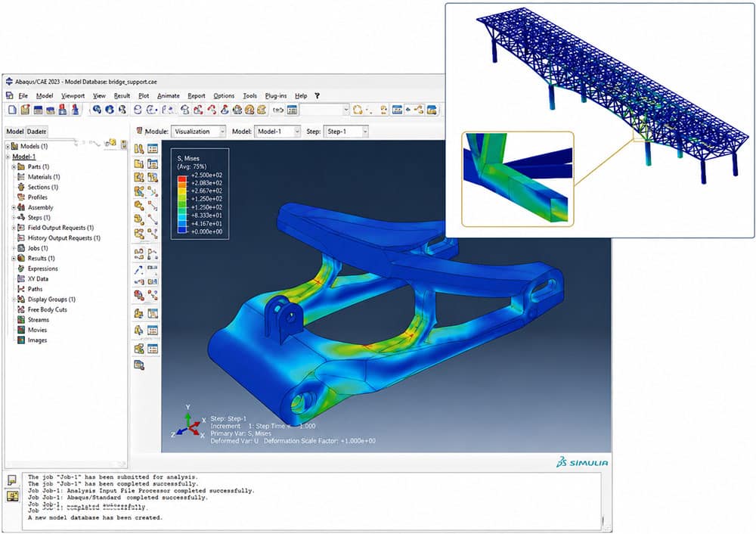Open the Animate menu
Screen dimensions: 756x534
(169, 96)
